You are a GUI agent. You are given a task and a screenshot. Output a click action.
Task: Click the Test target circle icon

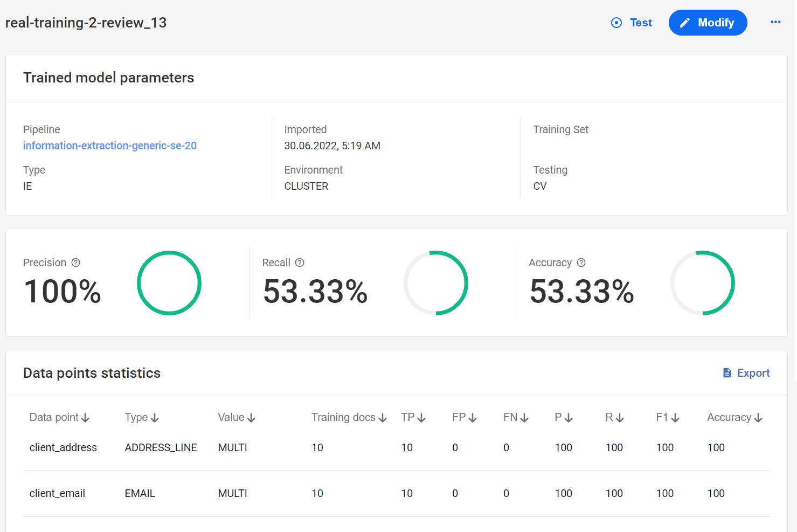point(616,23)
